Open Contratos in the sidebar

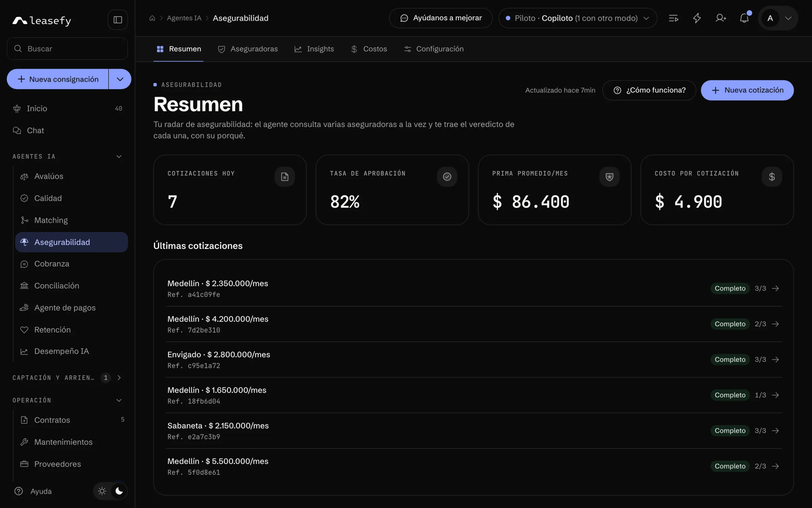(x=71, y=420)
